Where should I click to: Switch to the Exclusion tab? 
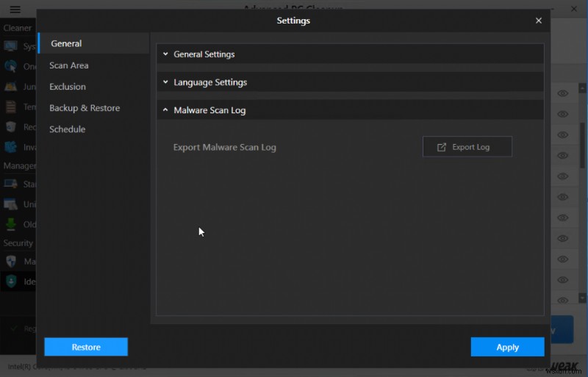[68, 87]
